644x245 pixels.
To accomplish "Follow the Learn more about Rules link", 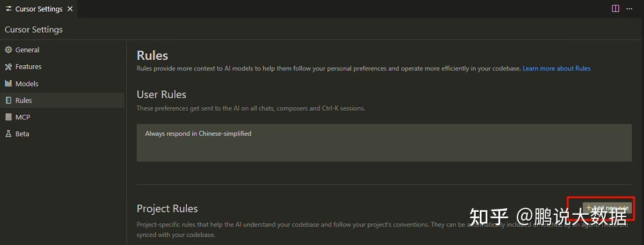I will pyautogui.click(x=556, y=69).
